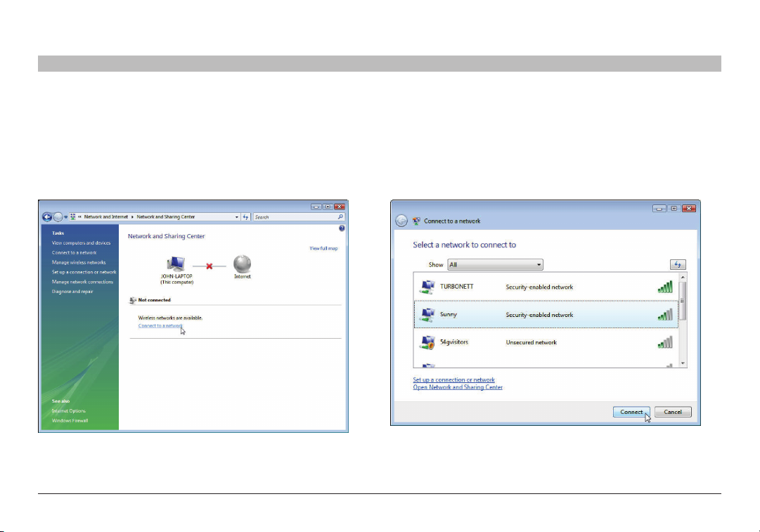This screenshot has height=532, width=760.
Task: Maximize the Connect to a network window
Action: 674,208
